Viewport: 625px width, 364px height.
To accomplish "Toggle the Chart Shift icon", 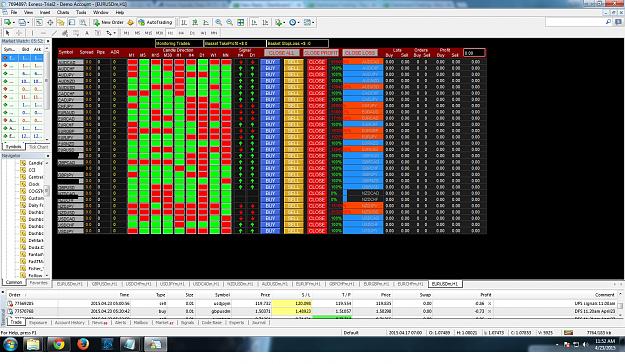I will click(x=265, y=22).
